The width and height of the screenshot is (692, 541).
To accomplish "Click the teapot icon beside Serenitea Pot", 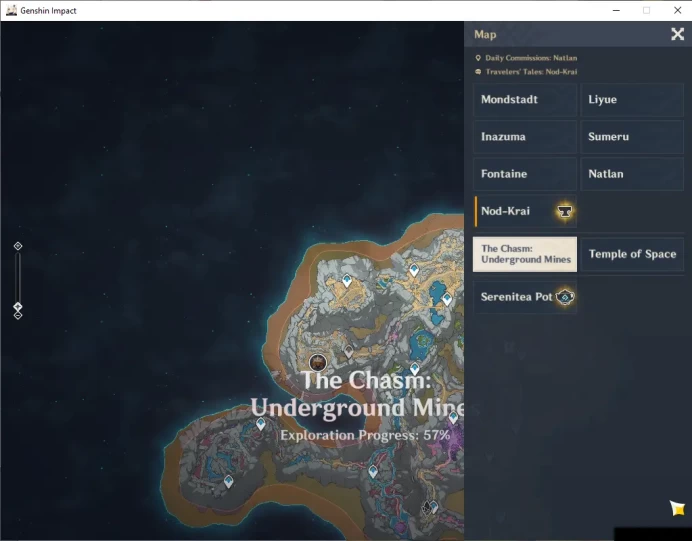I will click(565, 297).
